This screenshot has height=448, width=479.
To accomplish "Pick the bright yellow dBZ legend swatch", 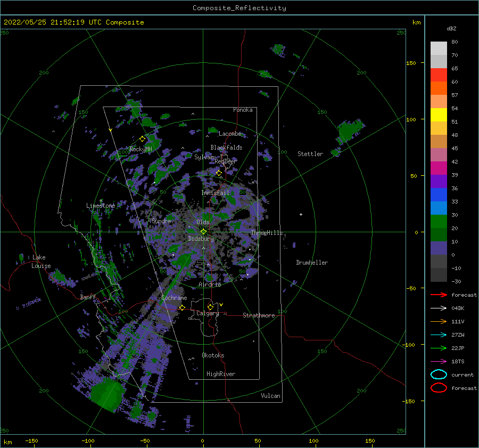I will pyautogui.click(x=439, y=115).
